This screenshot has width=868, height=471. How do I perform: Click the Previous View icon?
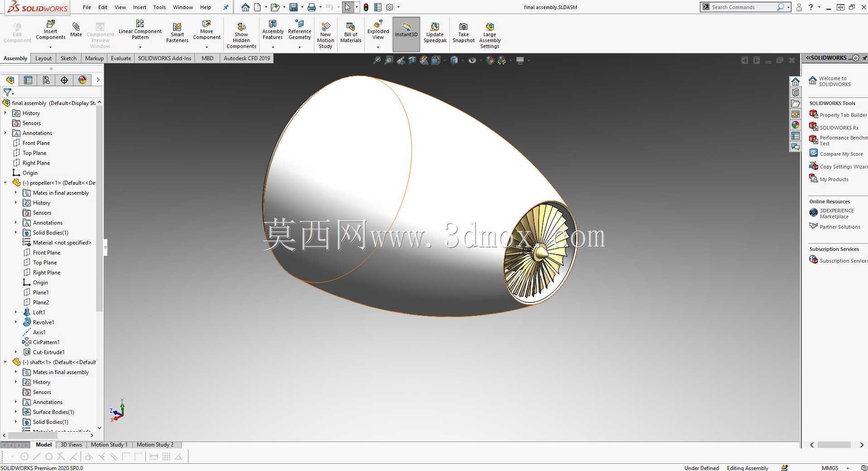(x=400, y=60)
